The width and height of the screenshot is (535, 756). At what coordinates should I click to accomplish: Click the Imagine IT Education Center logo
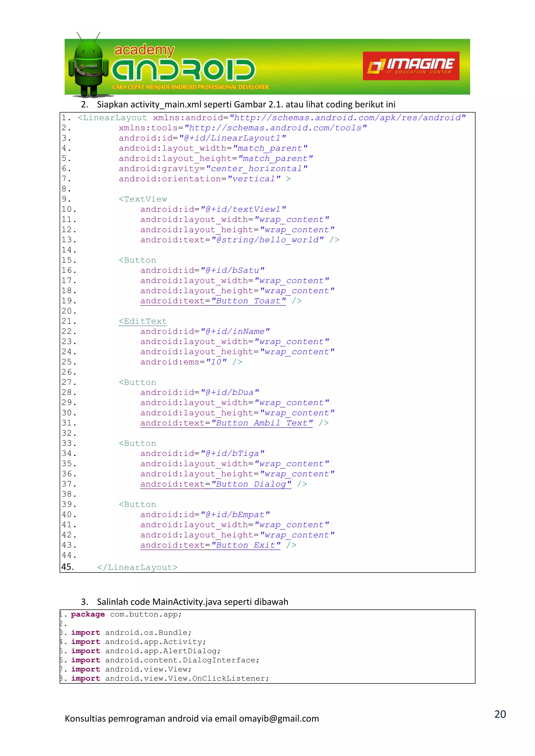[411, 66]
